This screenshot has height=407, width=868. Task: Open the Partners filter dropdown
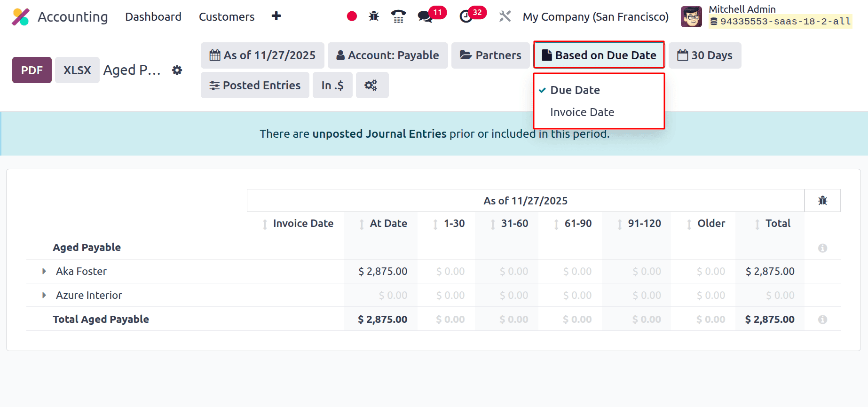(490, 55)
